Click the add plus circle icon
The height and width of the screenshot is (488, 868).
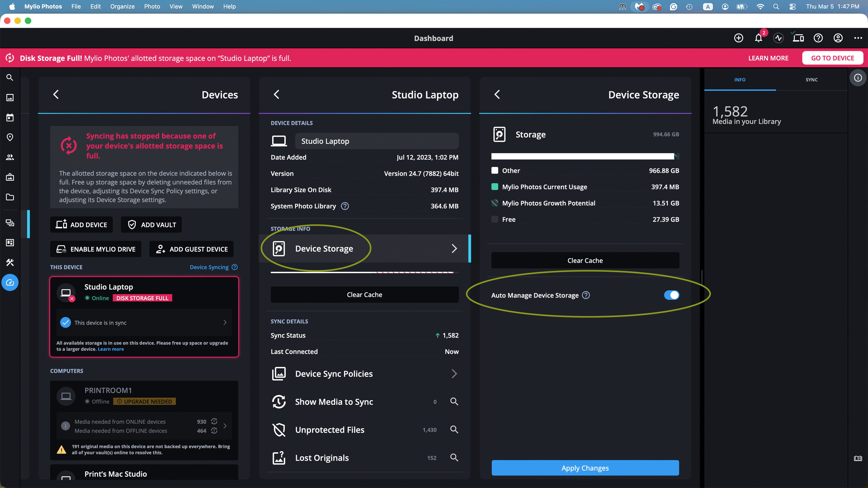[738, 38]
